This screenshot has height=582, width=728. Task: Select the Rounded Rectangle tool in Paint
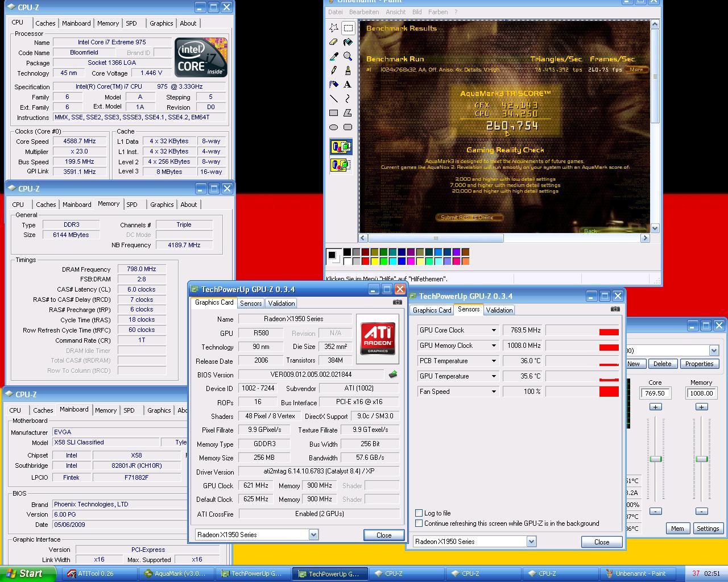click(x=348, y=127)
